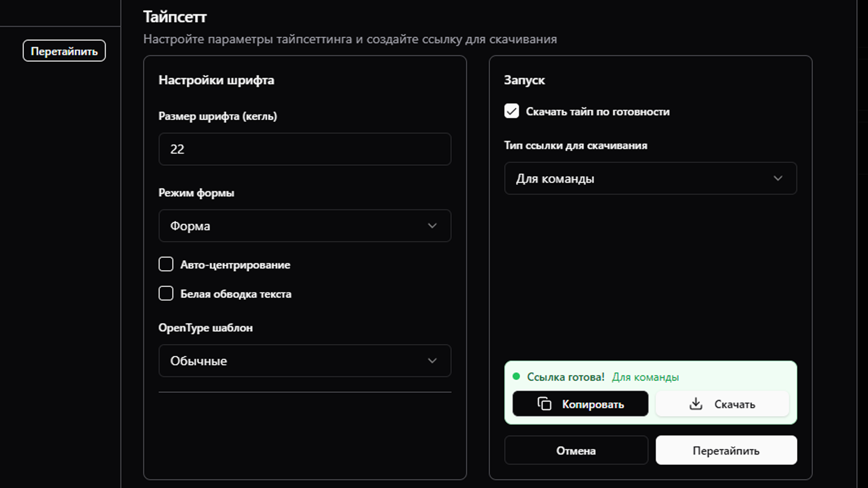Uncheck Скачать тайп по готовности checkbox

click(x=512, y=111)
